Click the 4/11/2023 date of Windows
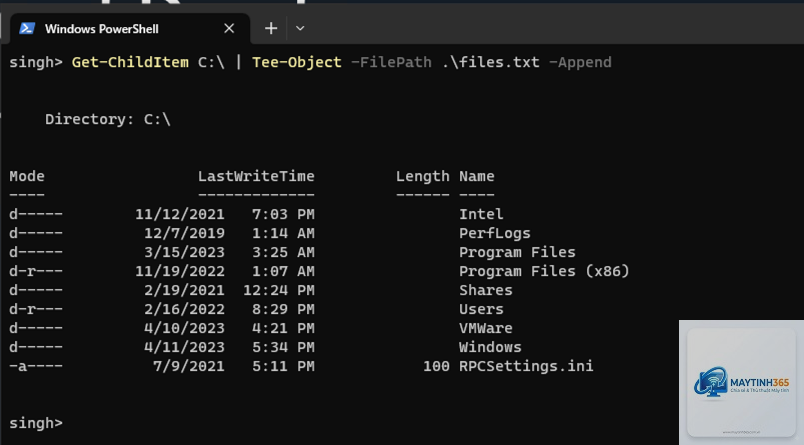Viewport: 804px width, 445px height. tap(185, 347)
